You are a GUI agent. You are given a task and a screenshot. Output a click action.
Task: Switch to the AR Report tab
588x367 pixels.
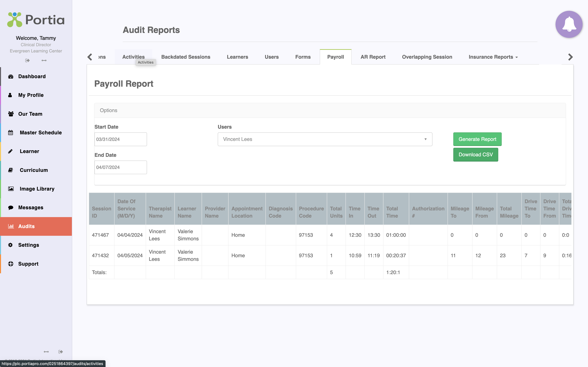pos(373,57)
